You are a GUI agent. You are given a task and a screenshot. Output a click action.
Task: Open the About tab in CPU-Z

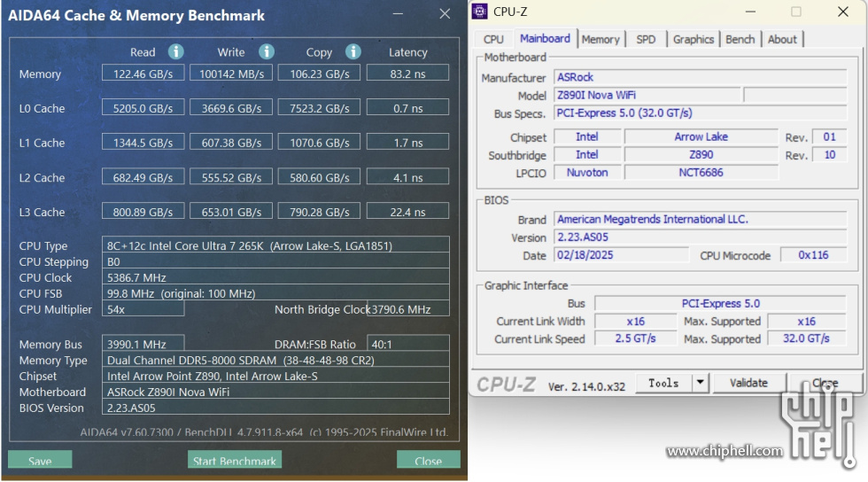tap(782, 39)
